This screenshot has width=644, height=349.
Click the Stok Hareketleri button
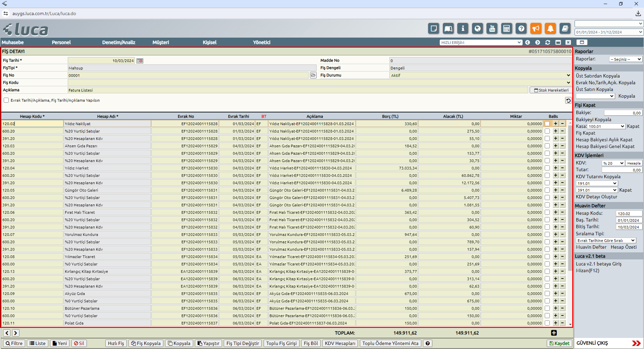point(551,90)
